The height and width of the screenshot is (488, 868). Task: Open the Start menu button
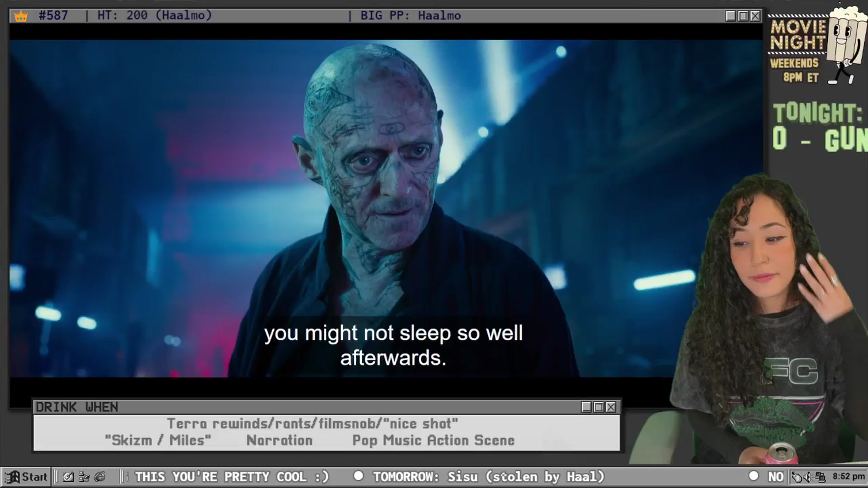[26, 477]
